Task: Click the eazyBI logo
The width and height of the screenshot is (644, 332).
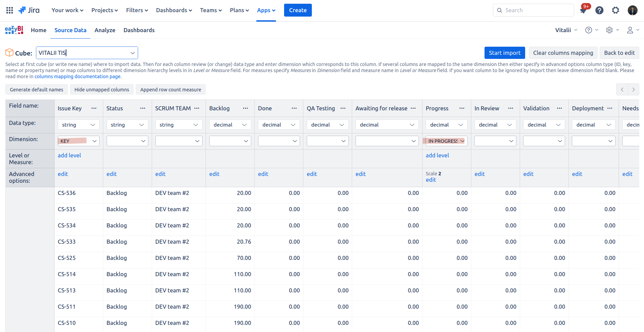Action: click(14, 30)
